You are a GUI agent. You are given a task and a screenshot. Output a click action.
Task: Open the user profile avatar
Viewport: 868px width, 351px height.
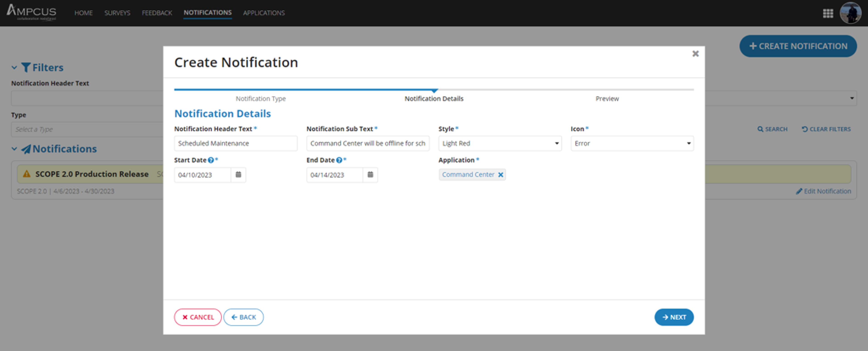850,13
